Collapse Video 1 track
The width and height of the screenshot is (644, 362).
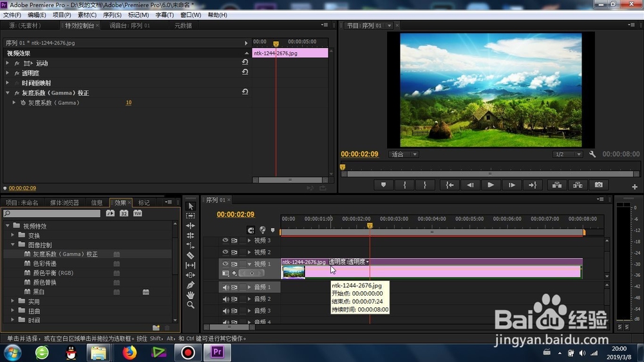click(249, 264)
